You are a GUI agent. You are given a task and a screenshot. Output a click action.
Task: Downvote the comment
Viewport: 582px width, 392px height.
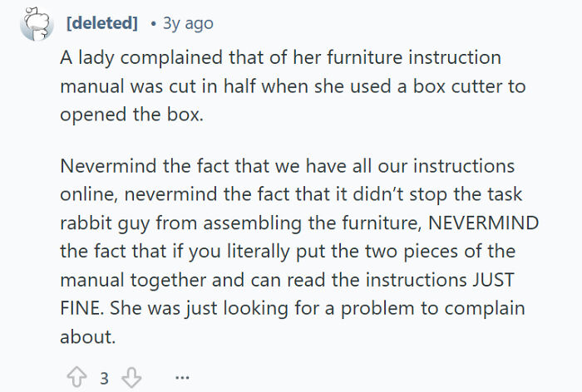(x=131, y=379)
